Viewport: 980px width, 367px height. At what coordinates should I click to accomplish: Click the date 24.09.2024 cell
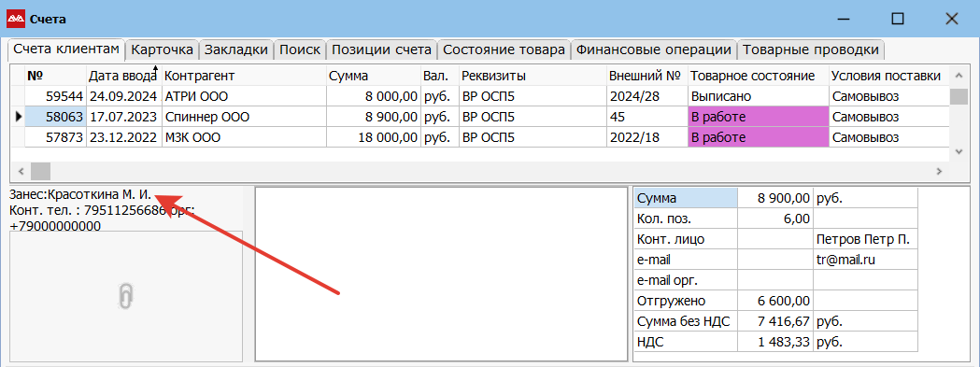point(123,96)
